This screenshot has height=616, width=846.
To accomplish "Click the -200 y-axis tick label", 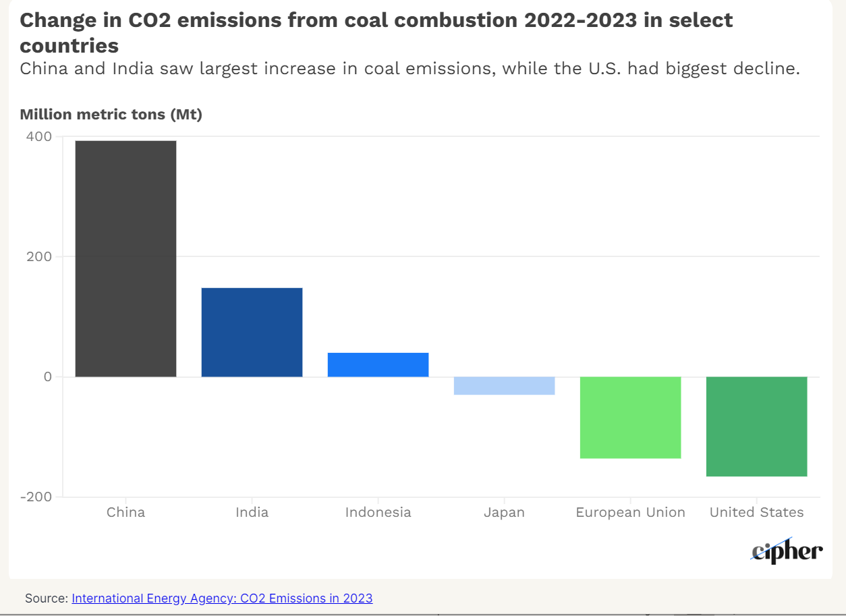I will pos(36,497).
